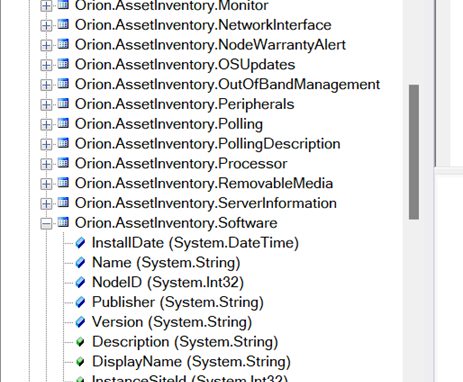Screen dimensions: 463x382
Task: Select the Orion.AssetInventory.PollingDescription entity
Action: 207,144
